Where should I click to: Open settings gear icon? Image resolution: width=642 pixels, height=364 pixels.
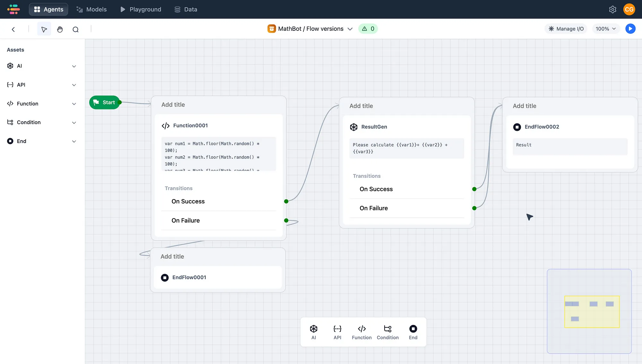[612, 9]
